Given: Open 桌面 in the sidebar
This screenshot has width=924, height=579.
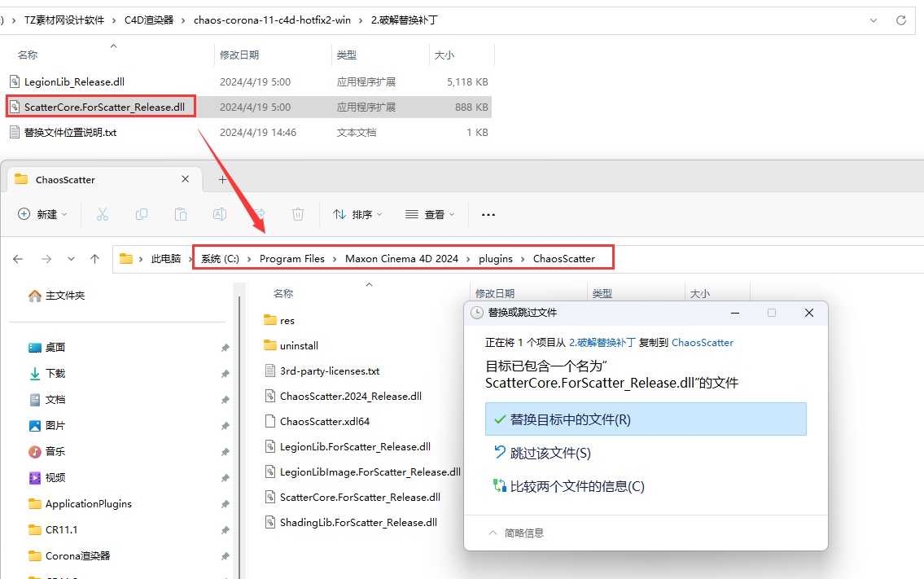Looking at the screenshot, I should tap(47, 347).
